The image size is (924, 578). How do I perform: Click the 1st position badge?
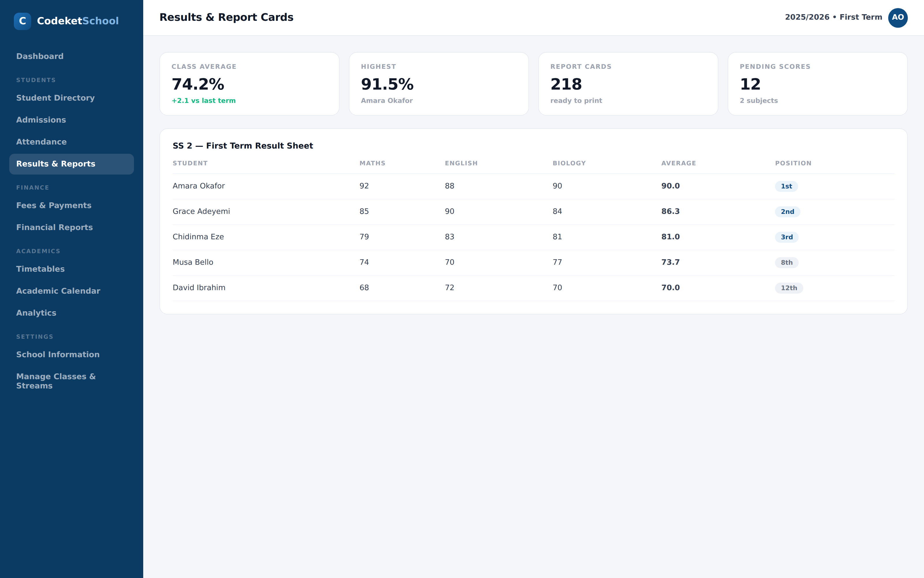coord(786,186)
